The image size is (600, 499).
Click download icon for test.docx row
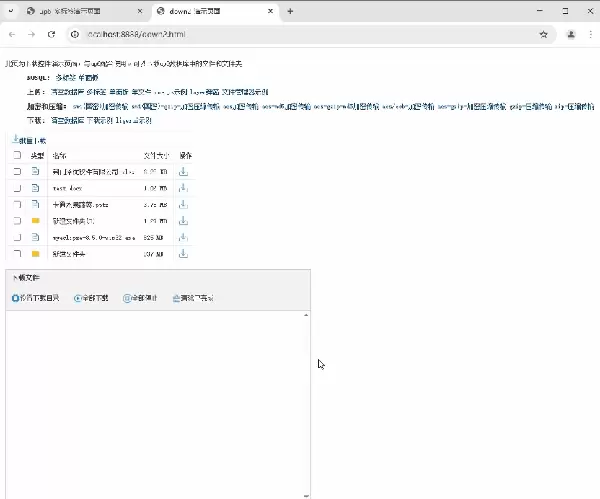point(183,188)
